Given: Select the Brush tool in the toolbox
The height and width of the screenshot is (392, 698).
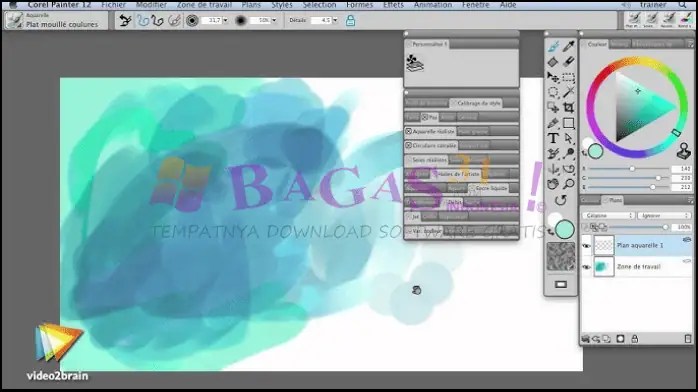Looking at the screenshot, I should (553, 46).
